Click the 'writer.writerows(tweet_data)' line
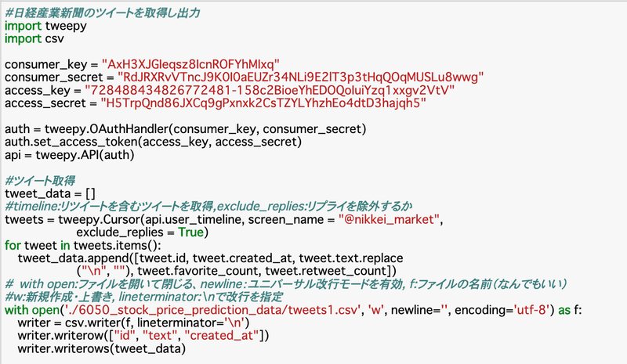 tap(102, 348)
